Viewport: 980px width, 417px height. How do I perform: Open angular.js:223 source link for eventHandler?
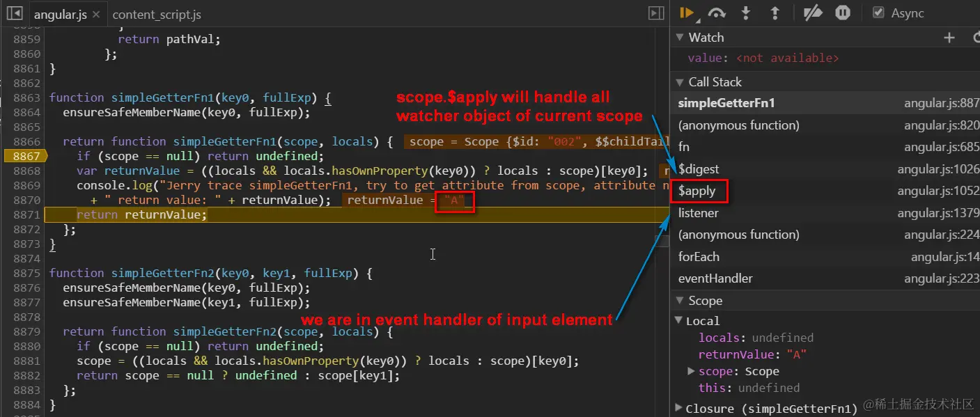coord(942,278)
